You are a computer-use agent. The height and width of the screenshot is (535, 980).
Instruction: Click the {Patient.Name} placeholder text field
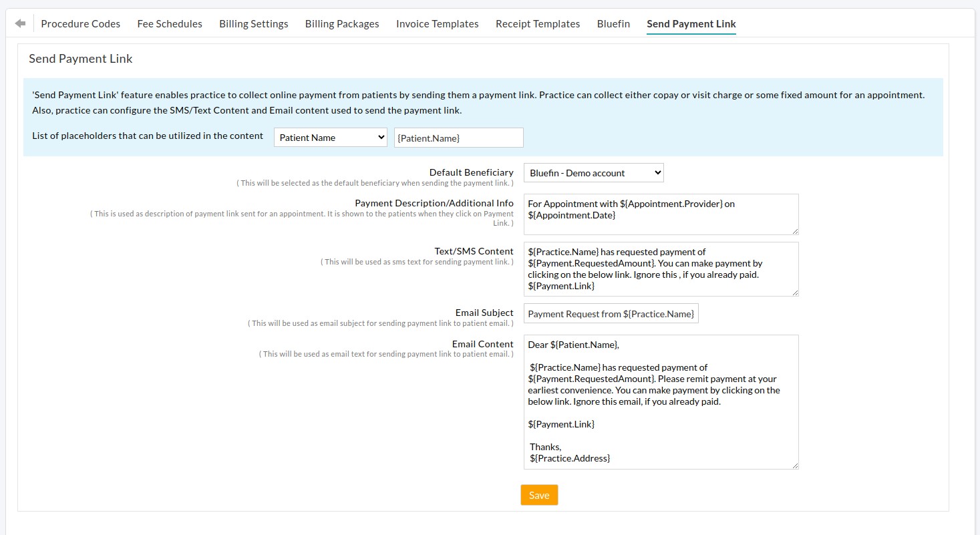pos(458,138)
